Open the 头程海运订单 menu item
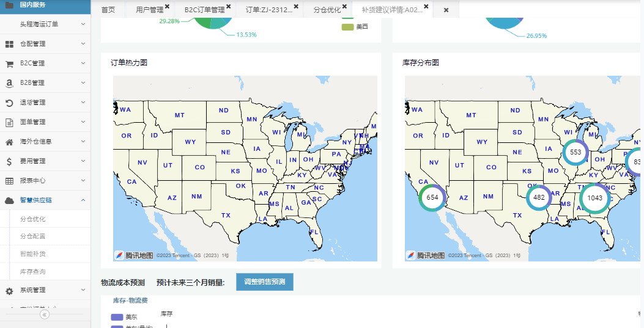The width and height of the screenshot is (644, 328). click(x=39, y=24)
